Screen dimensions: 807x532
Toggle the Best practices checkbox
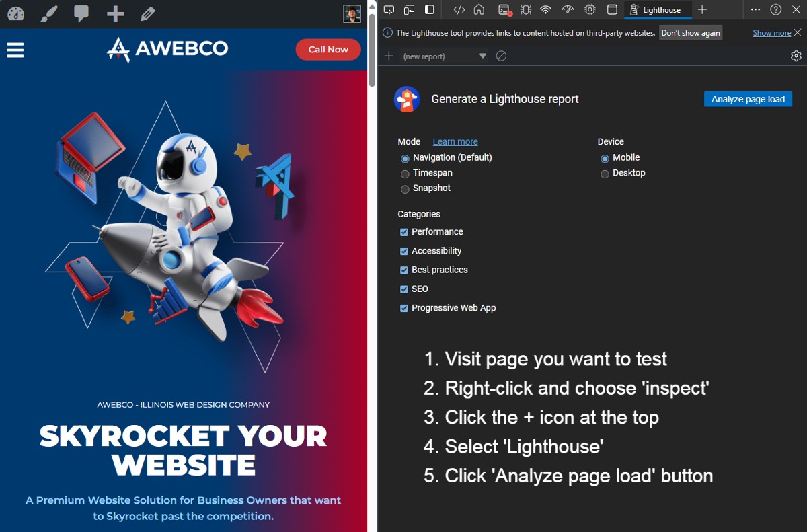click(x=404, y=270)
